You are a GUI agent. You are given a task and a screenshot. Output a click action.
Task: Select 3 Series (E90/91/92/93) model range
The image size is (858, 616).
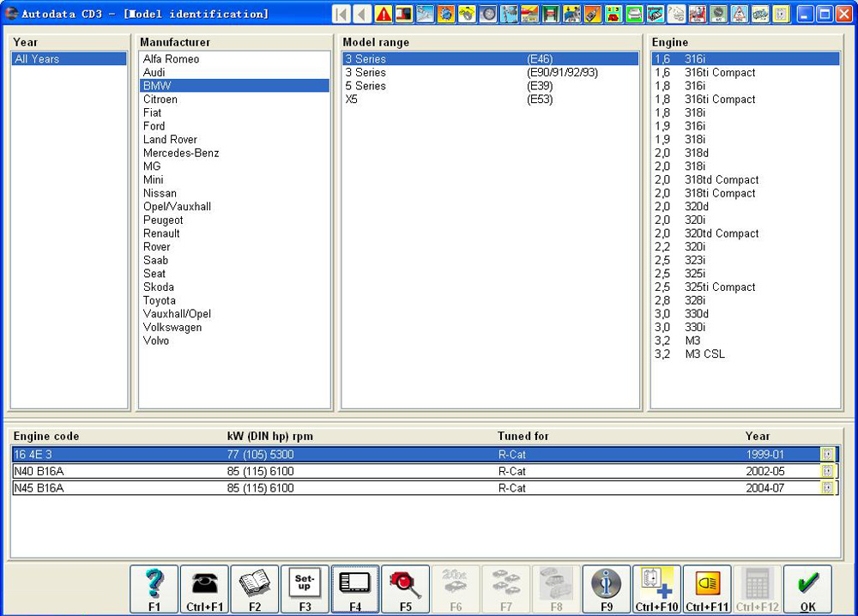[x=490, y=72]
